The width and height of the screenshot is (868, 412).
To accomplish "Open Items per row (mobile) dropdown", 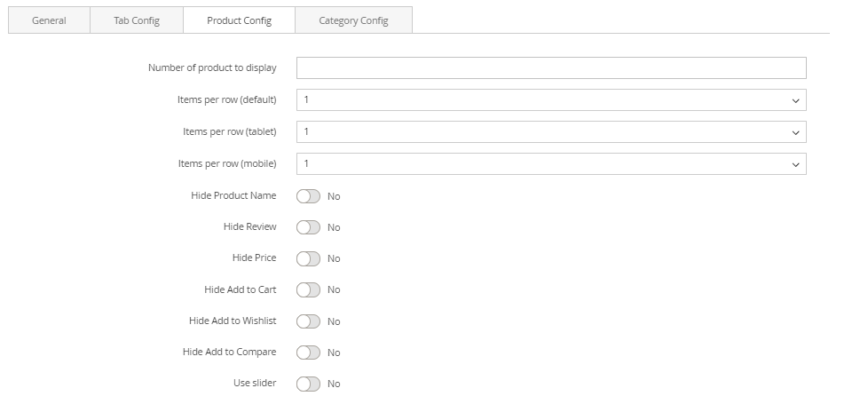I will point(550,164).
